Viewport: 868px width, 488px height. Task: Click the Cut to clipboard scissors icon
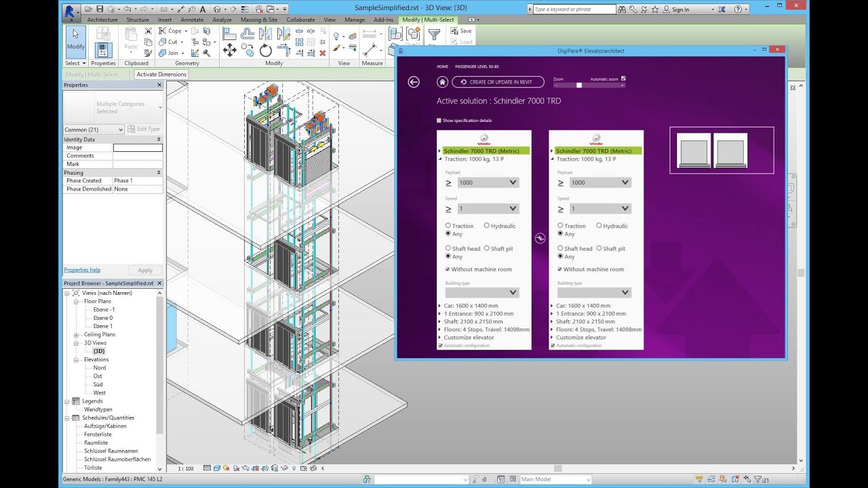tap(149, 31)
